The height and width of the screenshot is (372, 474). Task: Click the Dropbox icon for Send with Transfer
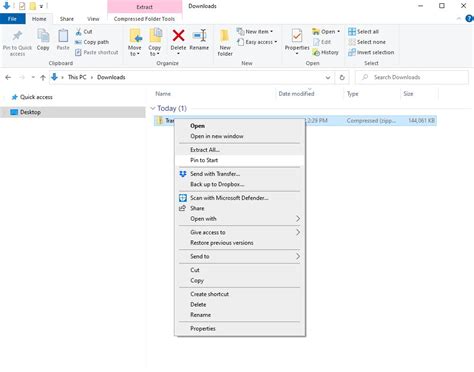pos(183,174)
